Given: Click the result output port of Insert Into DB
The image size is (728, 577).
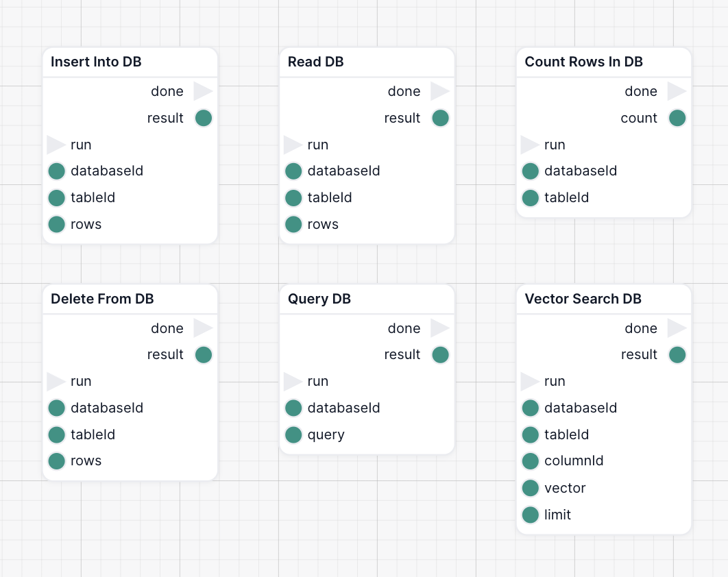Looking at the screenshot, I should point(204,118).
